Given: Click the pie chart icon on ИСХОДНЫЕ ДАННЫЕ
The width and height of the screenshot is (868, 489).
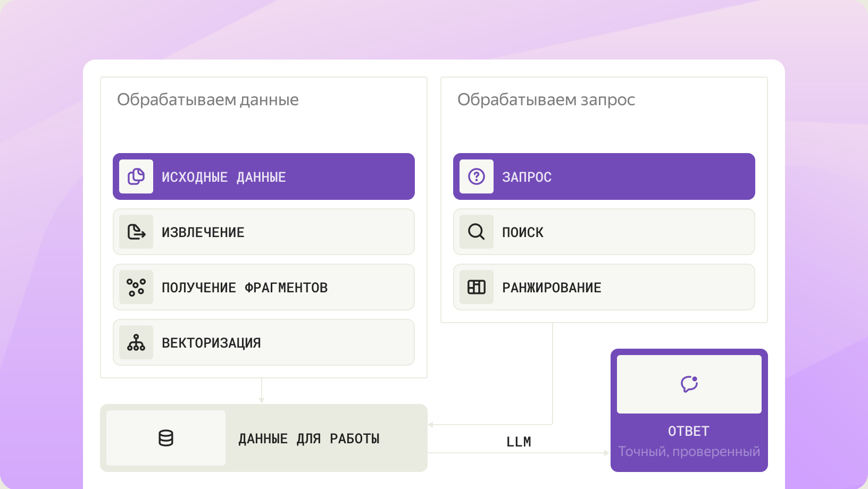Looking at the screenshot, I should (136, 176).
